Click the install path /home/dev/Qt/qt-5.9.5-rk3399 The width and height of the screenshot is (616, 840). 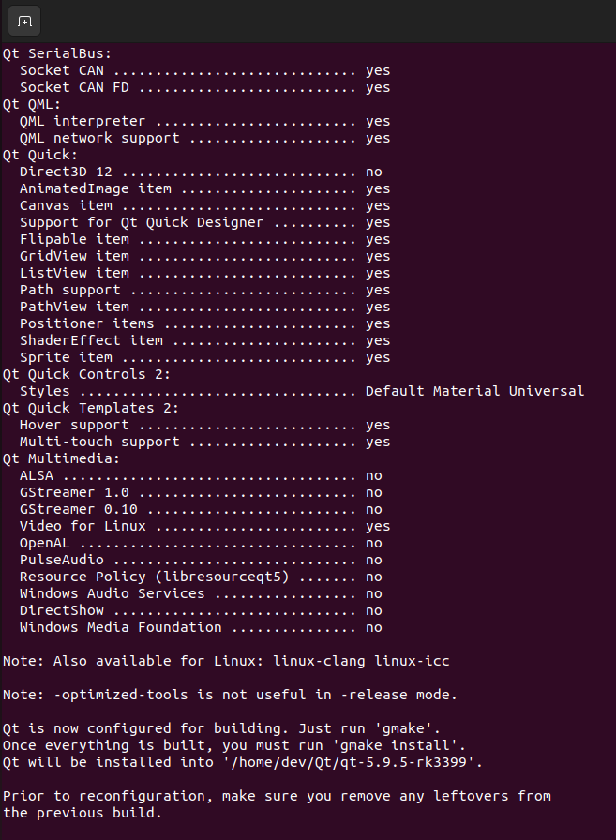tap(349, 762)
